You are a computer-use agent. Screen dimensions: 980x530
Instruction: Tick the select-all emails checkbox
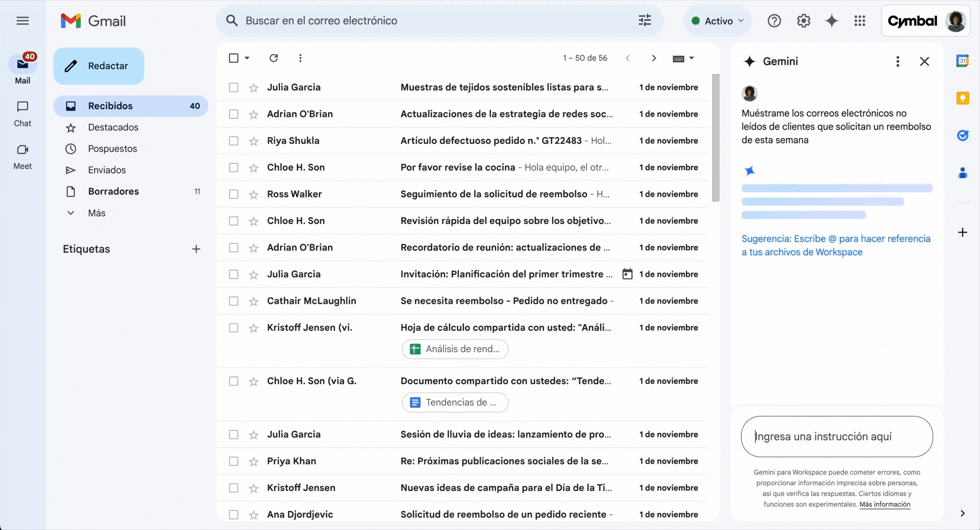pos(234,58)
